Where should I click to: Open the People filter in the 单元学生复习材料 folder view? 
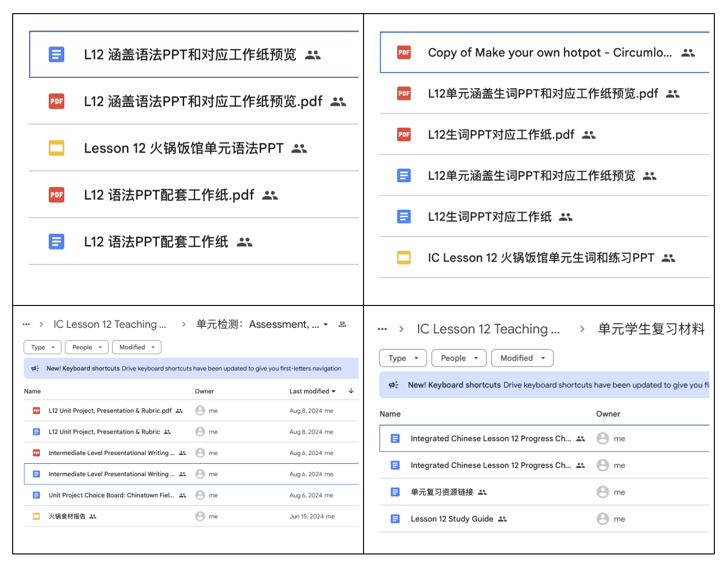(x=459, y=358)
